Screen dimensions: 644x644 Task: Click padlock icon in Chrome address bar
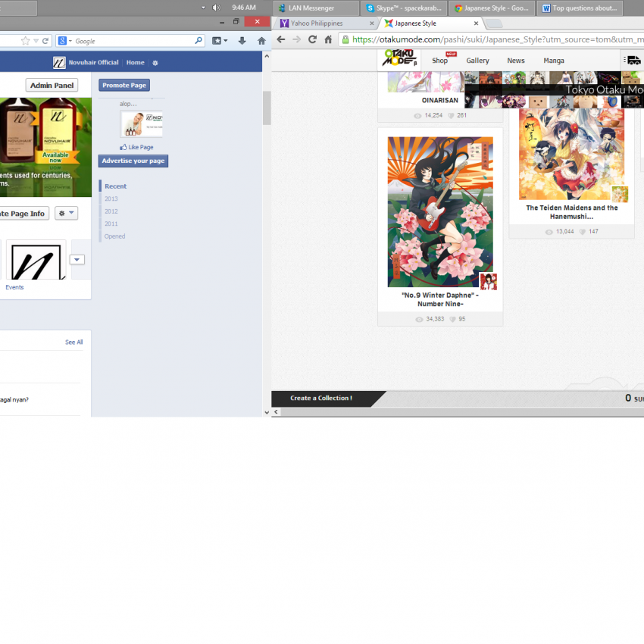[345, 39]
